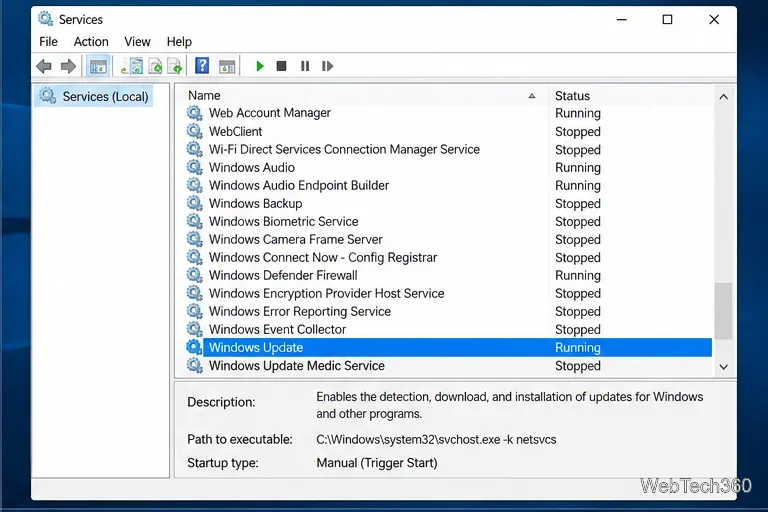Click the scrollbar up arrow
This screenshot has height=512, width=768.
point(723,97)
